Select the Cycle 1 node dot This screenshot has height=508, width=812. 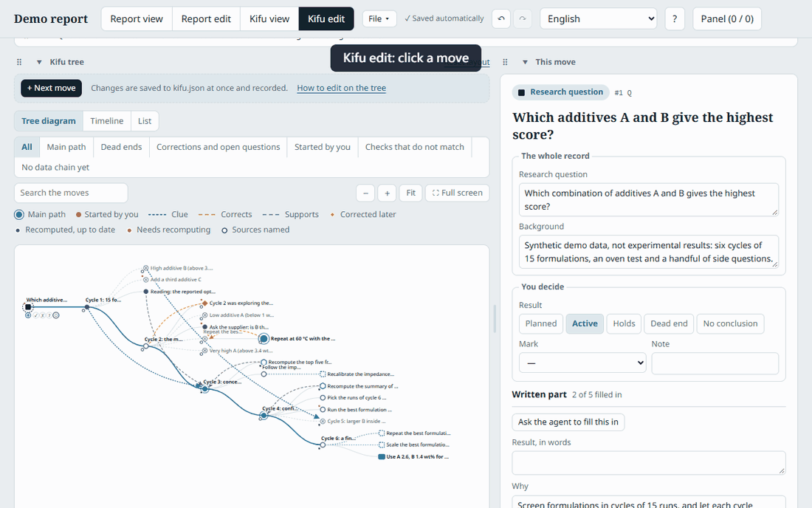pyautogui.click(x=87, y=307)
